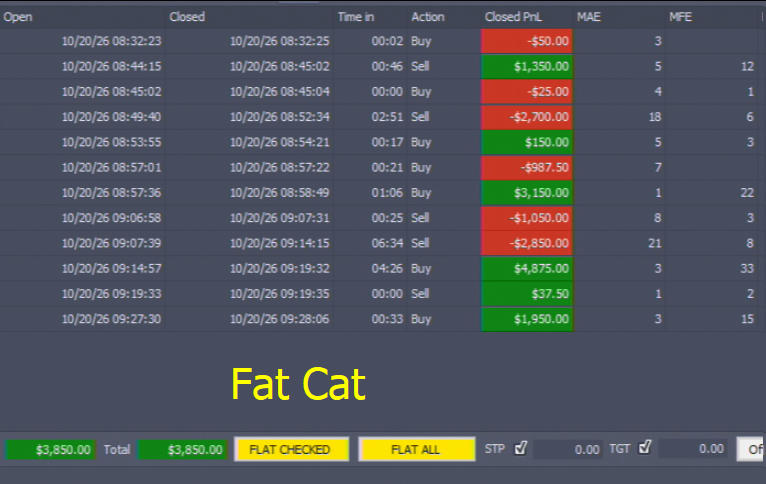Viewport: 766px width, 484px height.
Task: Click closed time 10/20/26 08:54:21
Action: 280,142
